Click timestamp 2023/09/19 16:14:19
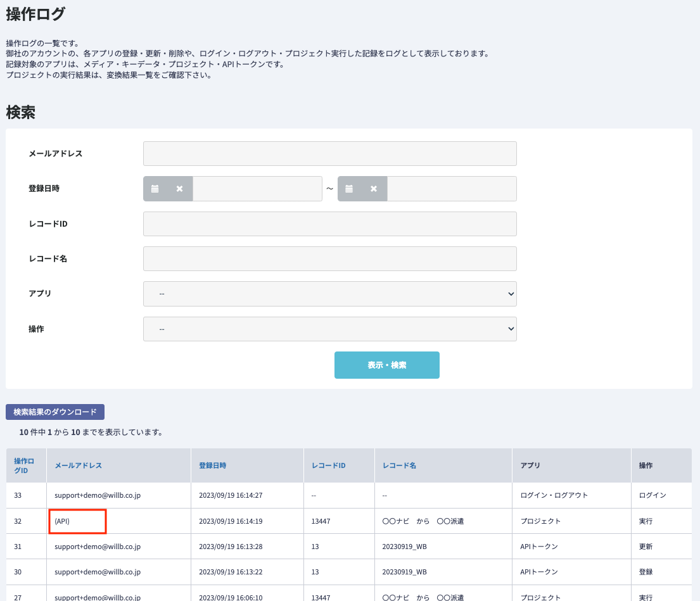The width and height of the screenshot is (700, 601). 231,521
